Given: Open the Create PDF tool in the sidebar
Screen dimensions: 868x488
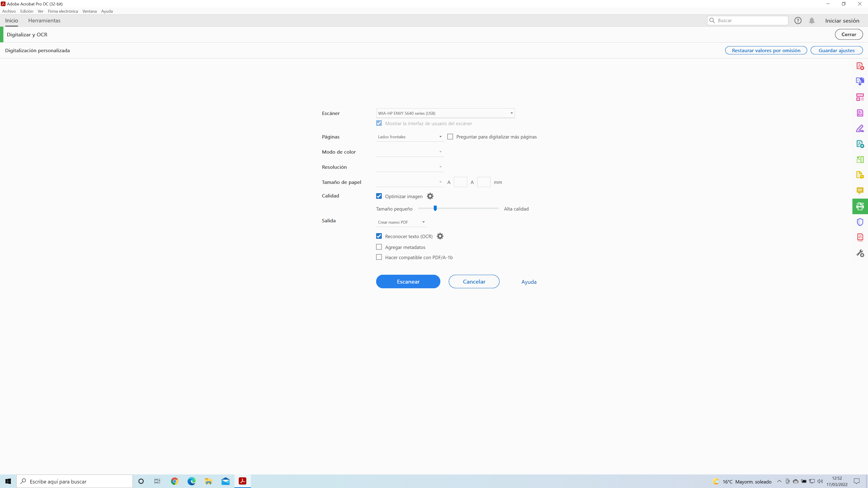Looking at the screenshot, I should coord(860,66).
